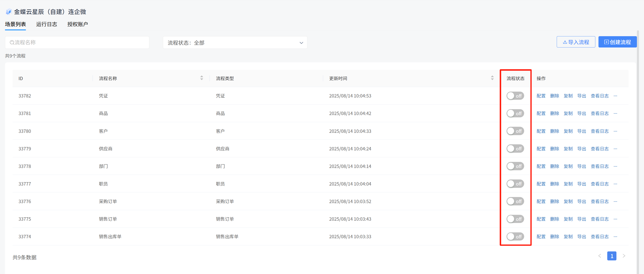Screen dimensions: 644x274
Task: View logs via 查看日志 for 部门 flow
Action: pos(599,166)
